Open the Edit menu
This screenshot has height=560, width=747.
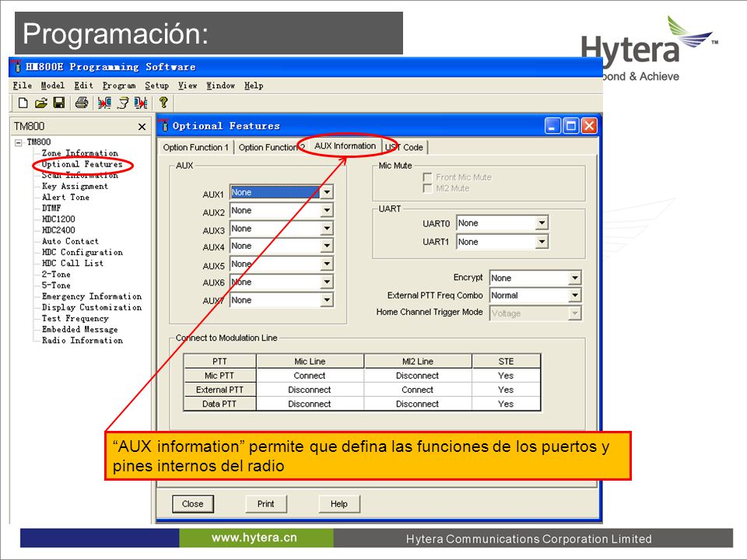pos(83,86)
